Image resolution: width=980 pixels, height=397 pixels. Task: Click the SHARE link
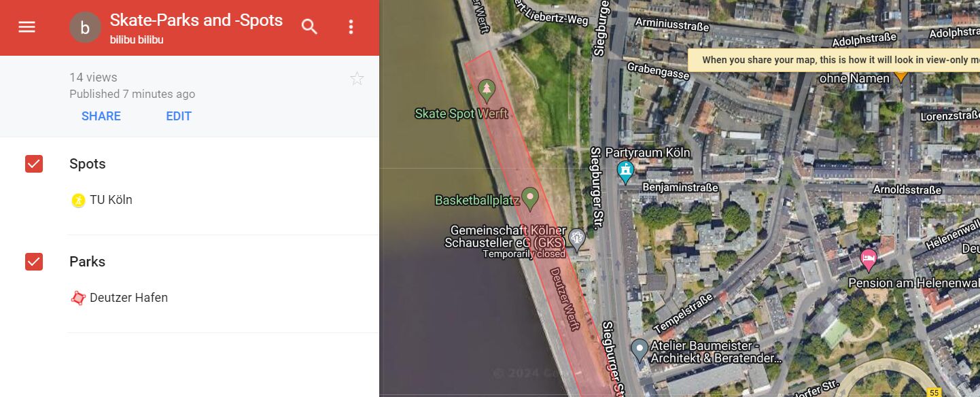(x=101, y=116)
